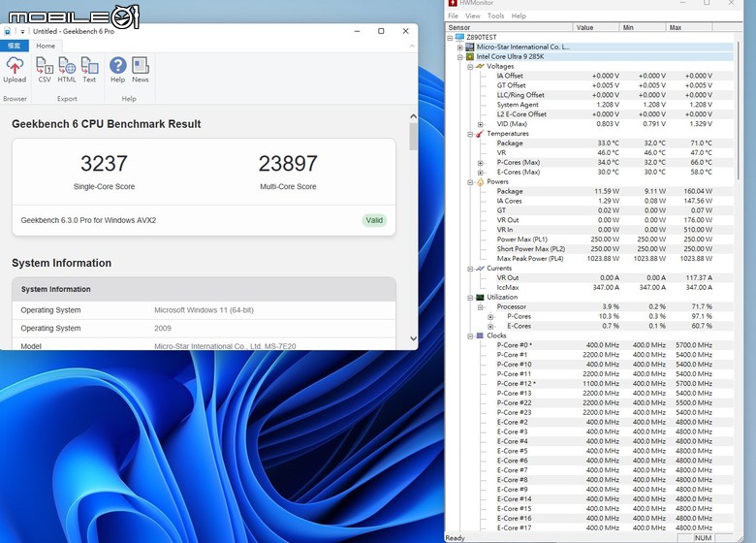Click the Valid badge

pos(374,220)
